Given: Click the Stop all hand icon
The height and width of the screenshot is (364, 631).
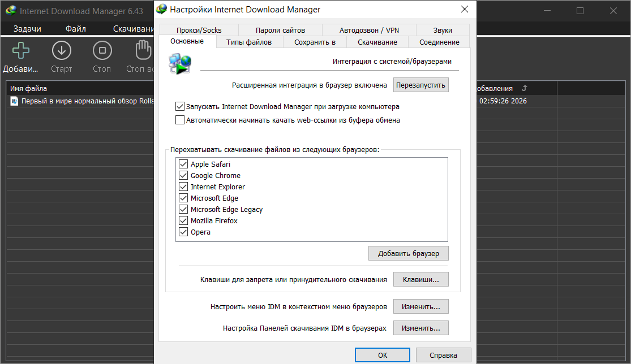Looking at the screenshot, I should [x=143, y=51].
